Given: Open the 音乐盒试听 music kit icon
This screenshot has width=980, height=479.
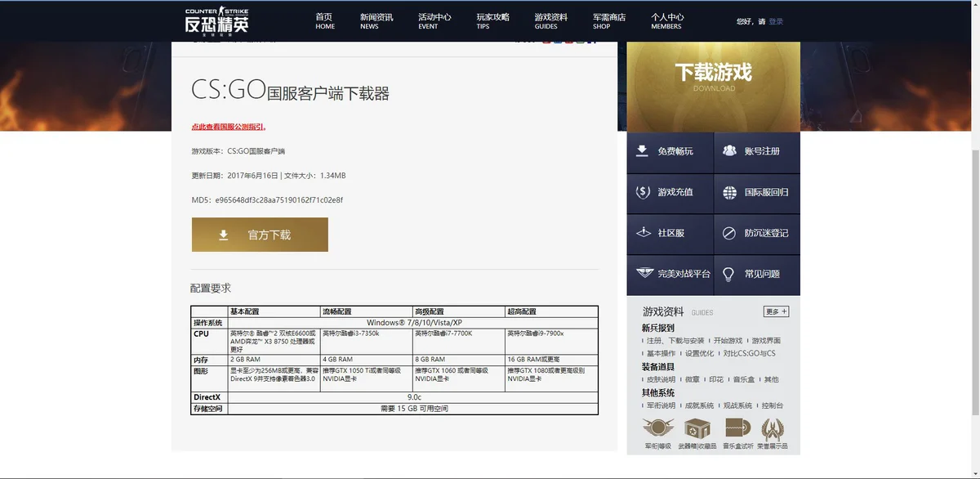Looking at the screenshot, I should click(737, 428).
